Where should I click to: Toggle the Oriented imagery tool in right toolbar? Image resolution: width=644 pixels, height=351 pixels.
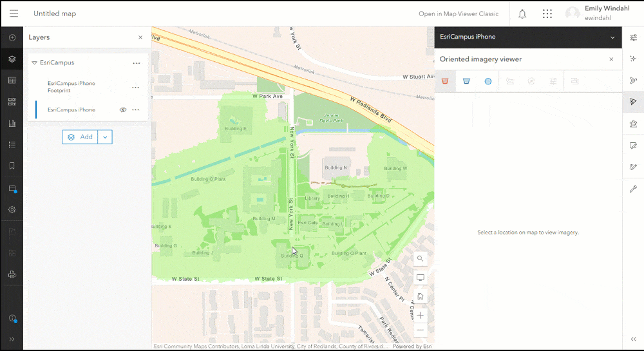point(633,101)
